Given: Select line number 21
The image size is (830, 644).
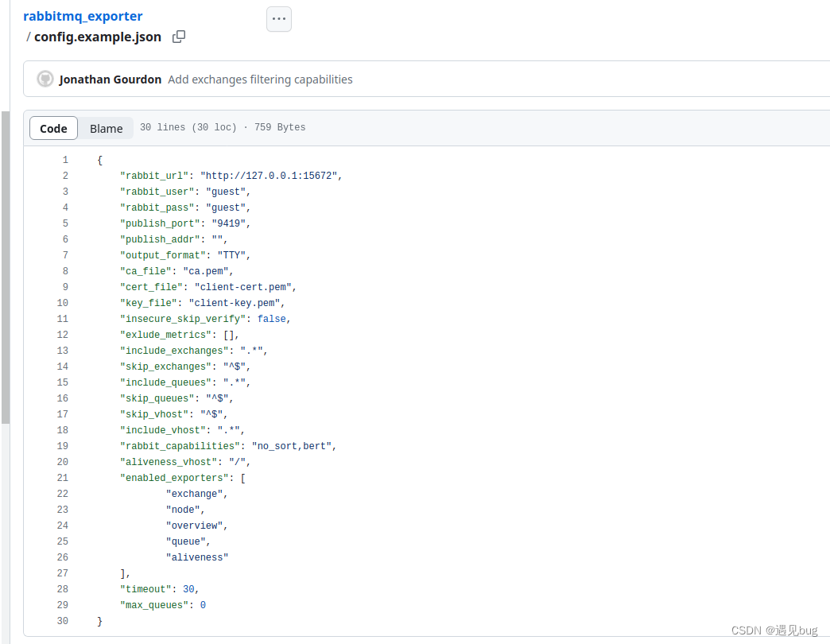Looking at the screenshot, I should click(x=63, y=477).
